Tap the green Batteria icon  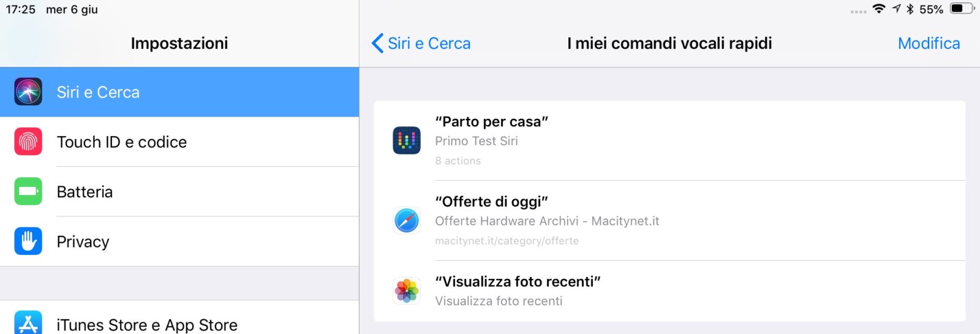tap(28, 192)
